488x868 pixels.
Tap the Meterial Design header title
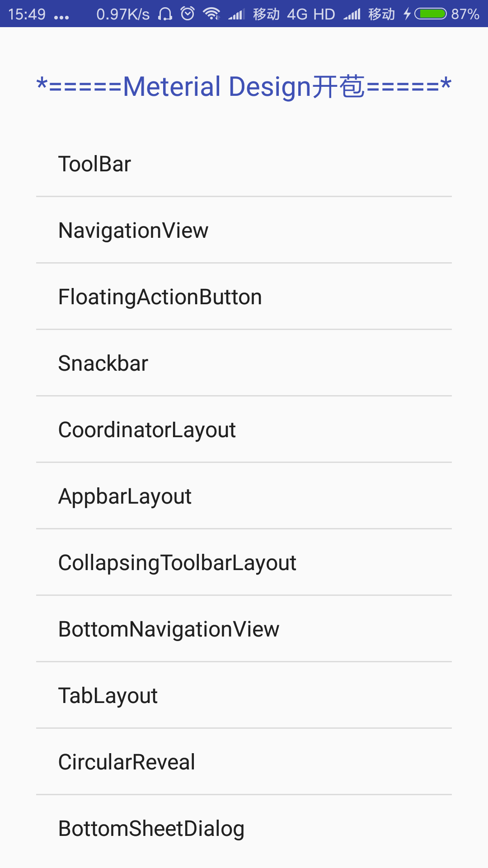click(244, 86)
